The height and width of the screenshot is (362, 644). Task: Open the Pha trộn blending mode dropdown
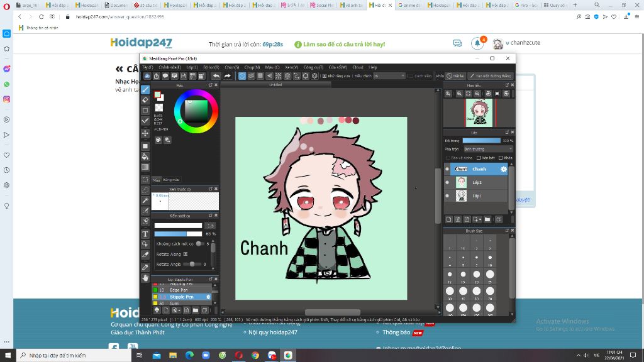[x=488, y=149]
